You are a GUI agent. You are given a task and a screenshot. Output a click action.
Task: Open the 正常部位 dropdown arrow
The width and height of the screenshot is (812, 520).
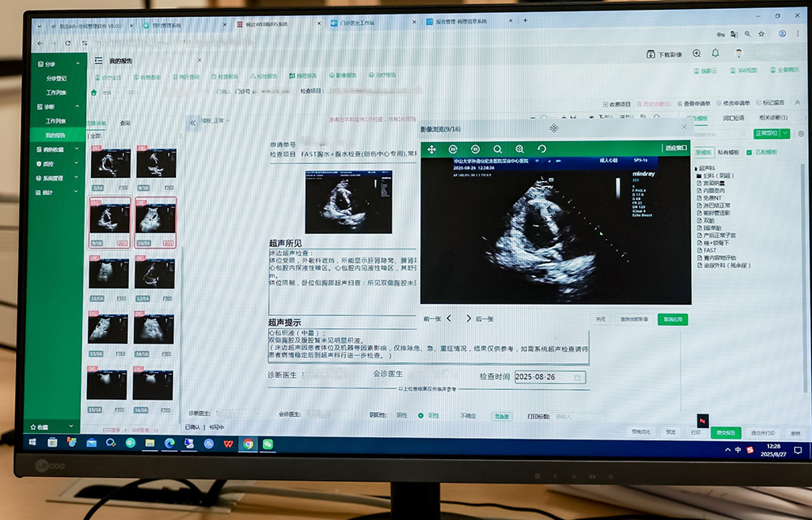784,133
